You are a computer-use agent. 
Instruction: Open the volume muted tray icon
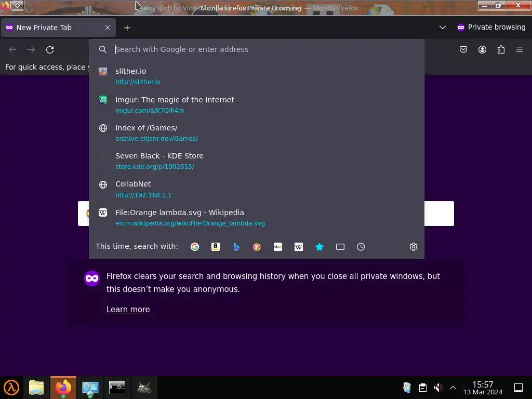pyautogui.click(x=438, y=388)
